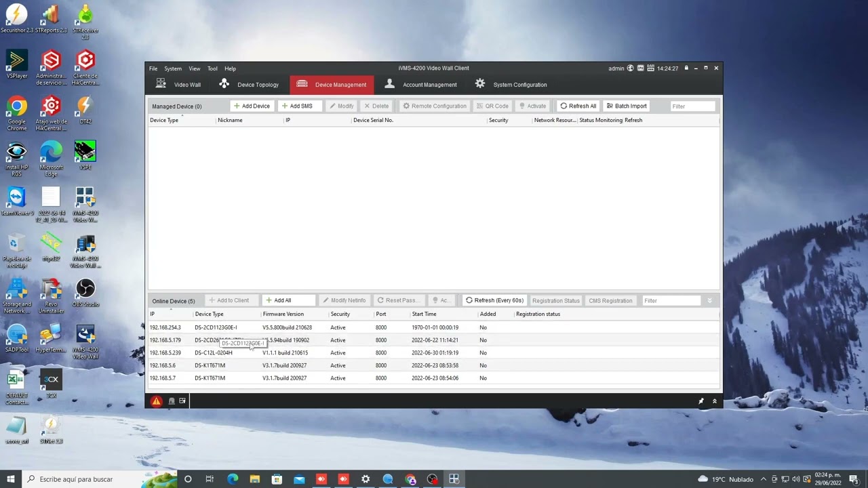Open DT42 desktop icon
Screen dimensions: 868x488
tap(85, 110)
